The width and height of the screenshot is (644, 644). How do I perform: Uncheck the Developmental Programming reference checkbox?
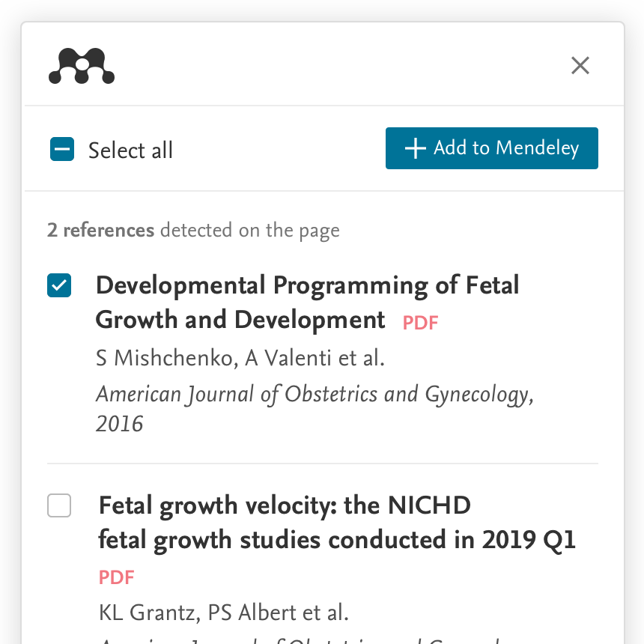[x=59, y=285]
